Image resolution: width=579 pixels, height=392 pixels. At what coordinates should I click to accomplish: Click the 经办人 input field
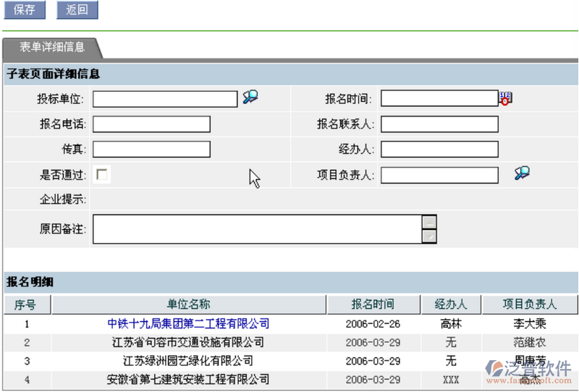[x=439, y=150]
